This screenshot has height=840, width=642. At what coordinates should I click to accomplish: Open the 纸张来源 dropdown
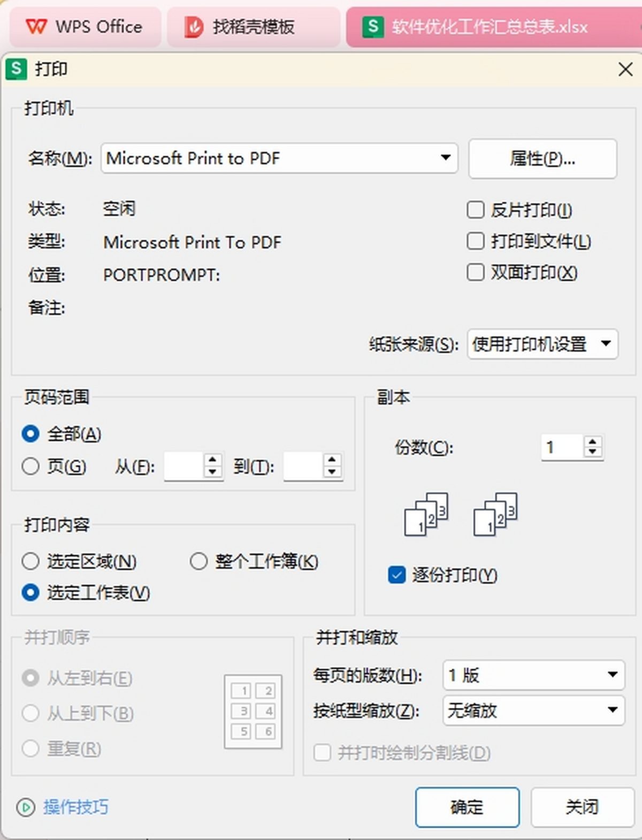tap(606, 345)
